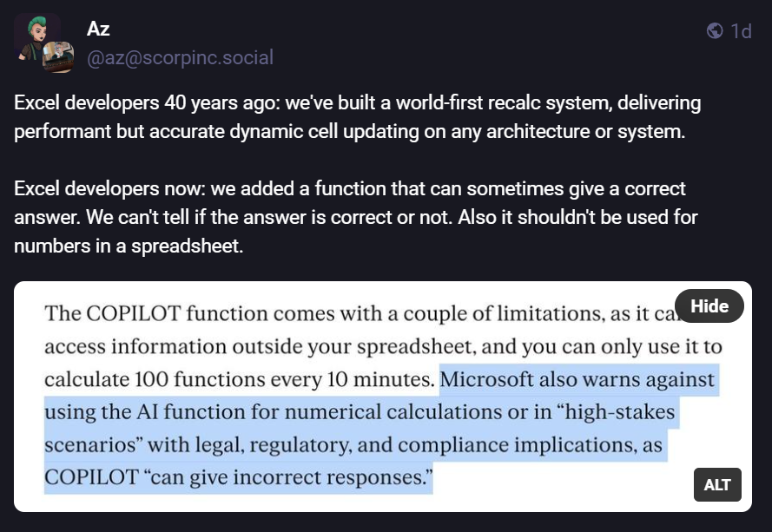This screenshot has height=532, width=772.
Task: Click 'numbers in a spreadsheet' post ending
Action: [129, 246]
